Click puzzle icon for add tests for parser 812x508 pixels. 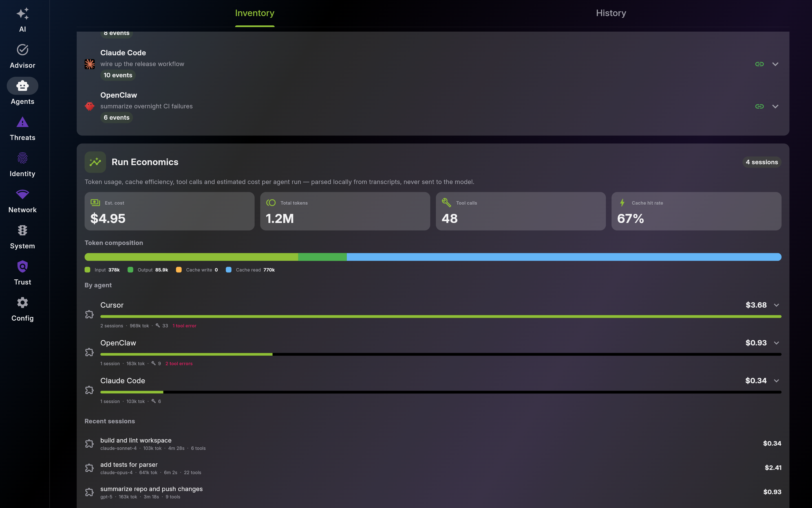point(89,468)
